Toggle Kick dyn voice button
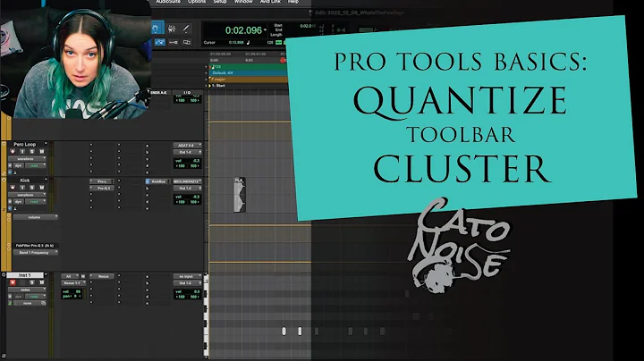Viewport: 644px width, 361px height. click(18, 201)
